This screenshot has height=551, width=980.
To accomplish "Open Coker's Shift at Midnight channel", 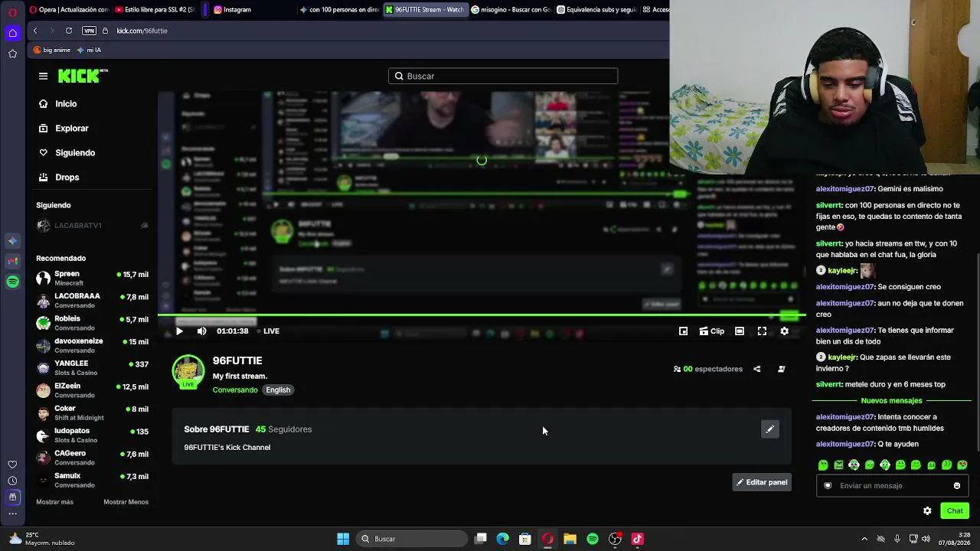I will [93, 413].
